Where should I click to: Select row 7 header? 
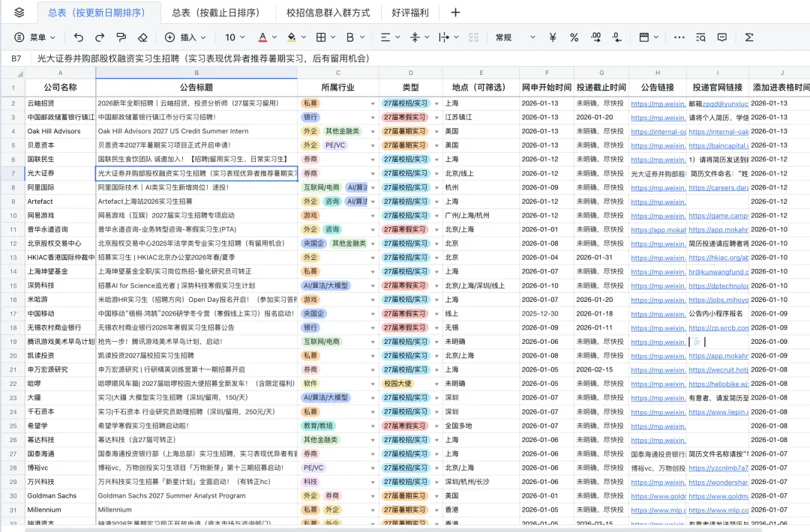[13, 173]
